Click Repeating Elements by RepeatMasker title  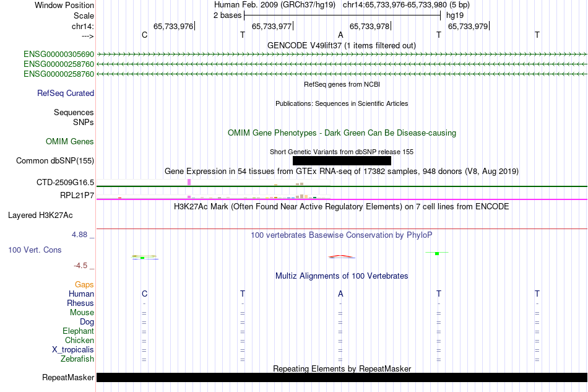pos(342,368)
